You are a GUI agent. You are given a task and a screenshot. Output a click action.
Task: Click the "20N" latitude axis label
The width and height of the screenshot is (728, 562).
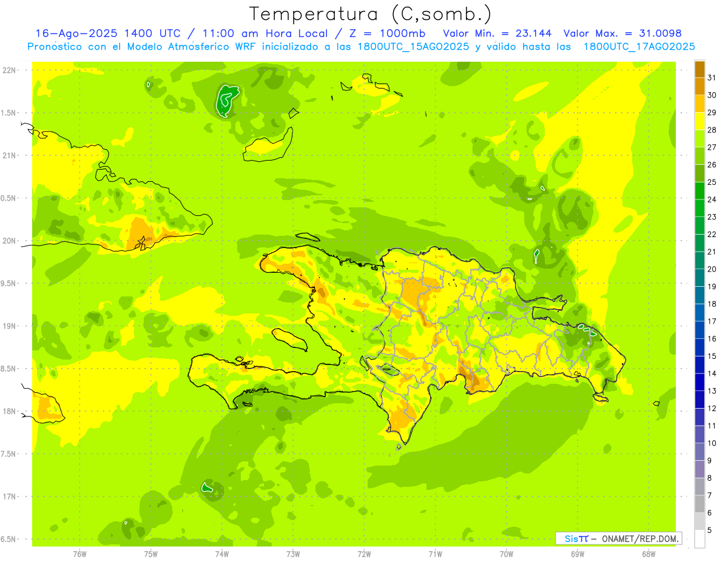click(x=9, y=241)
